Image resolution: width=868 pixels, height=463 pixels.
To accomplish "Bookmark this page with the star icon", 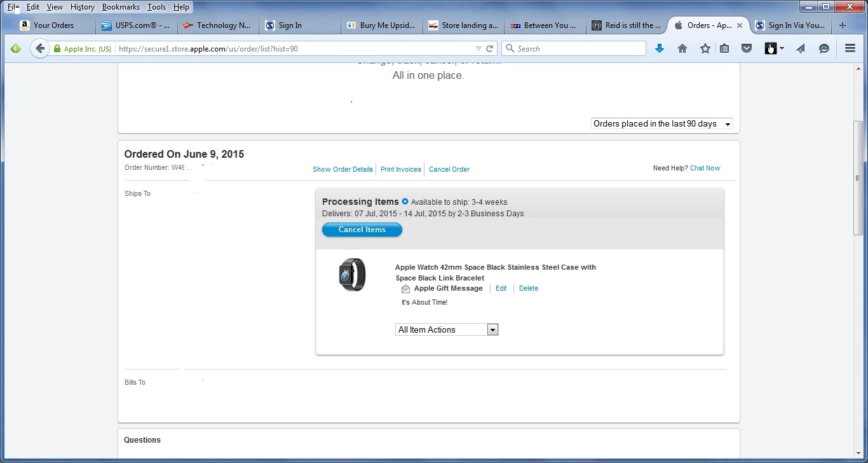I will point(705,48).
